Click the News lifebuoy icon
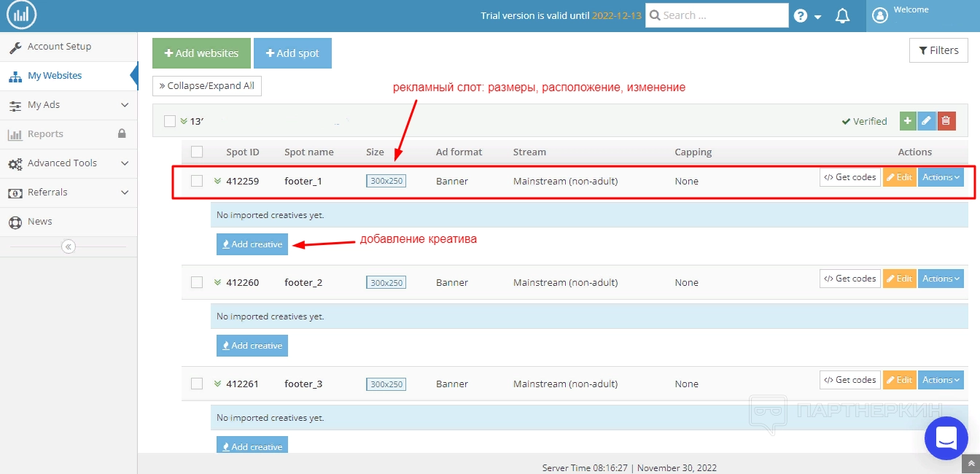 pyautogui.click(x=15, y=222)
